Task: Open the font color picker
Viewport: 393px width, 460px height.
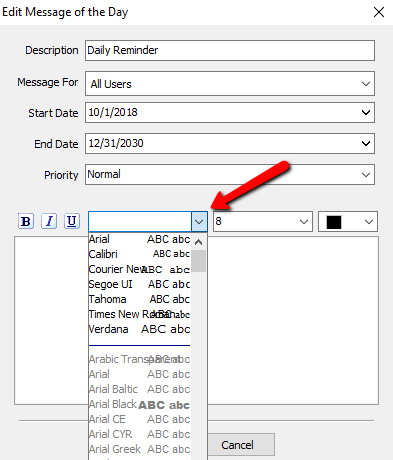Action: 348,221
